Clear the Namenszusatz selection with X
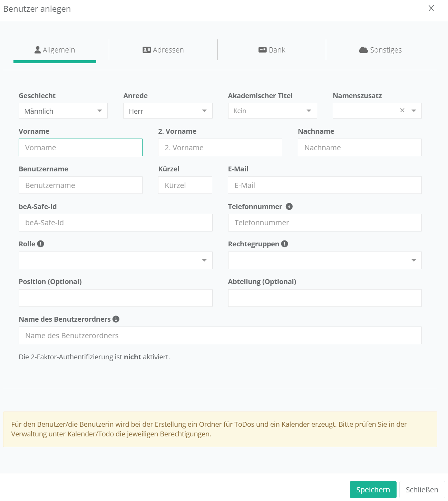 coord(402,111)
